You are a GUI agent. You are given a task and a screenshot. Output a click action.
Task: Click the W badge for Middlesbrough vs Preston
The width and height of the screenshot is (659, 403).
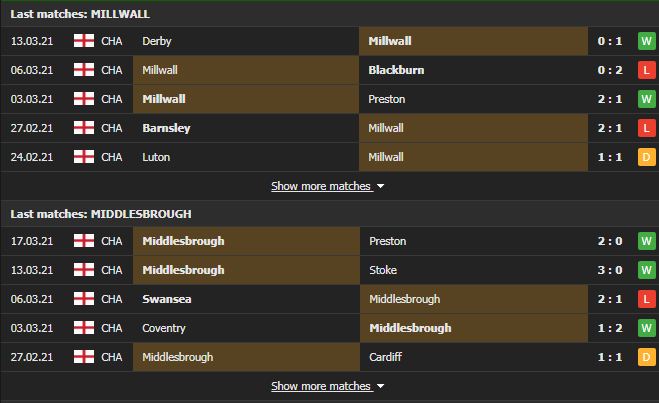pyautogui.click(x=646, y=241)
